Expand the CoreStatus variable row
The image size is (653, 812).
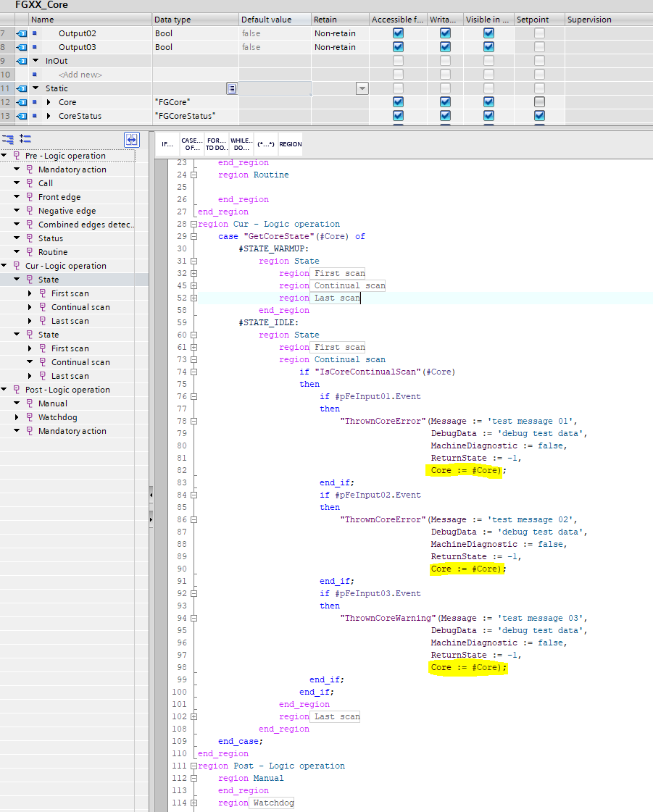(49, 116)
